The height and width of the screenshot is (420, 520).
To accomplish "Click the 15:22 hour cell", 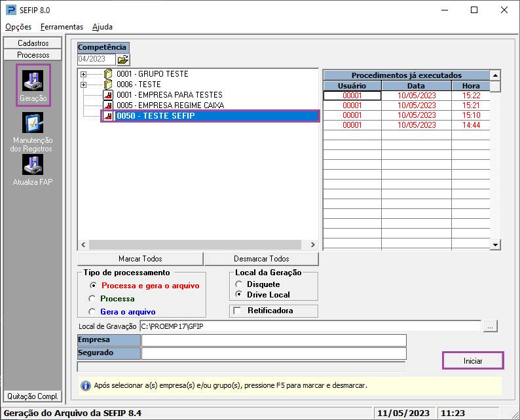I will [471, 96].
